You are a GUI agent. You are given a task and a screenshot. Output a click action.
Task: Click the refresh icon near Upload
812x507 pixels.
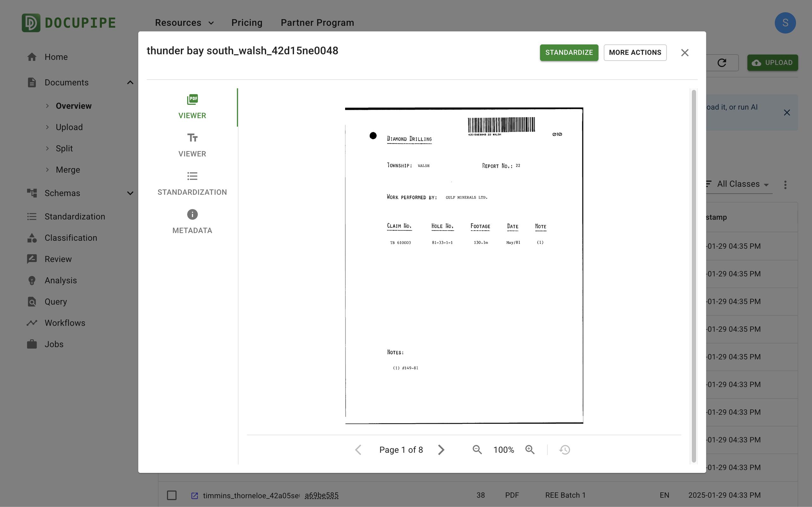[x=722, y=63]
